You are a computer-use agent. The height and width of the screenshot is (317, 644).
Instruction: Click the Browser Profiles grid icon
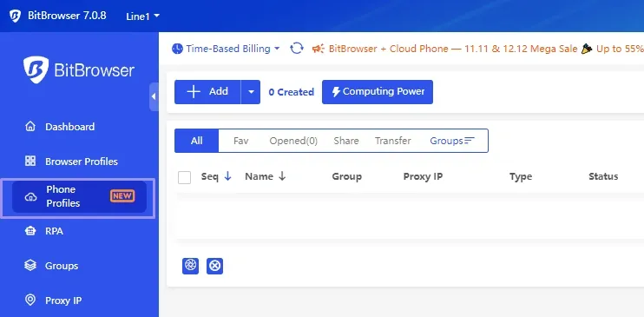click(x=30, y=162)
